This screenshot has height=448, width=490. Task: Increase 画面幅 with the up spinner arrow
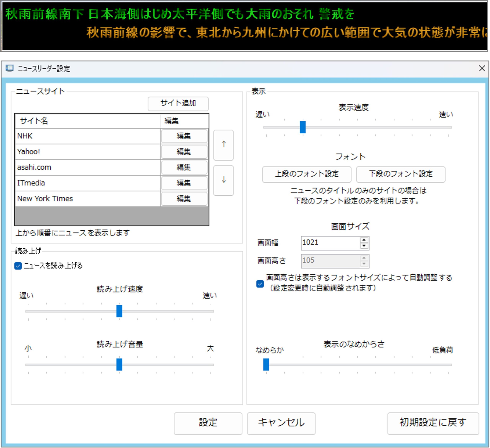coord(364,240)
